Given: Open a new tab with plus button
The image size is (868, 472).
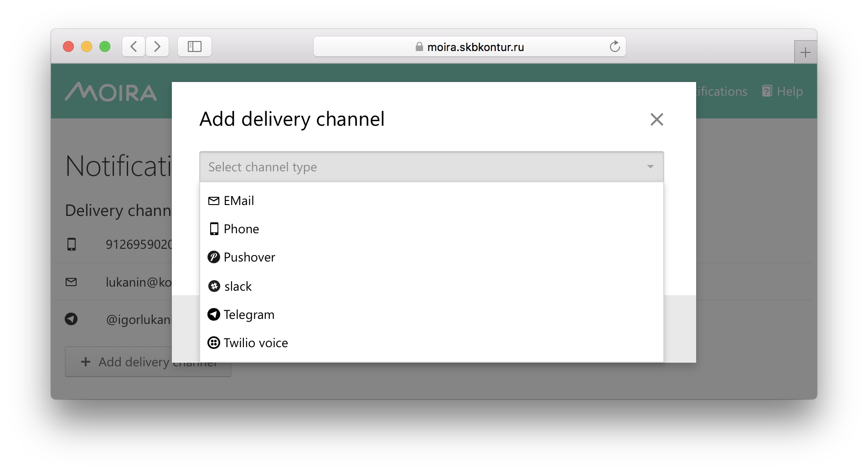Looking at the screenshot, I should 805,52.
